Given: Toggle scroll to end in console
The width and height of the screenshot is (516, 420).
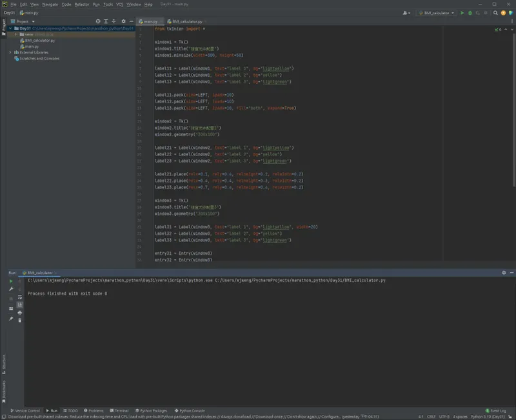Looking at the screenshot, I should [20, 305].
